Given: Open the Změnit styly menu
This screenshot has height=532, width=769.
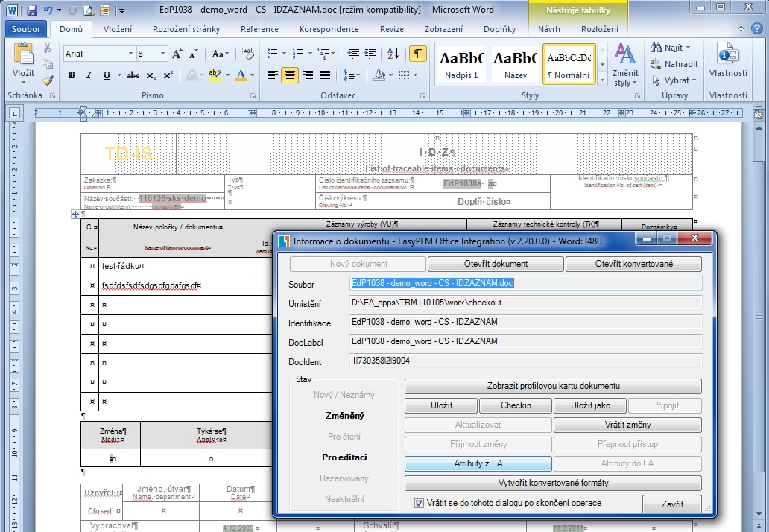Looking at the screenshot, I should tap(624, 66).
